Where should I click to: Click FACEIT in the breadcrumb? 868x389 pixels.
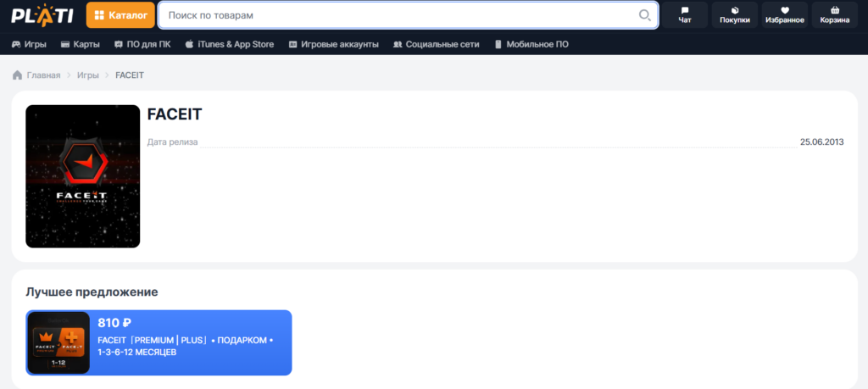130,75
